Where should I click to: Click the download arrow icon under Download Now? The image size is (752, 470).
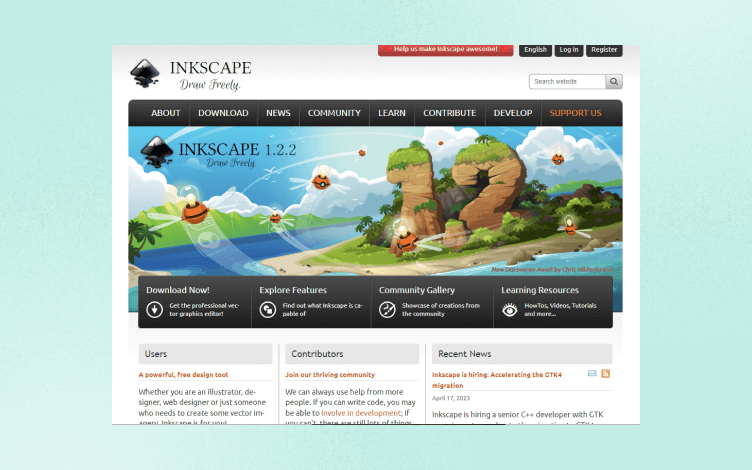point(154,309)
